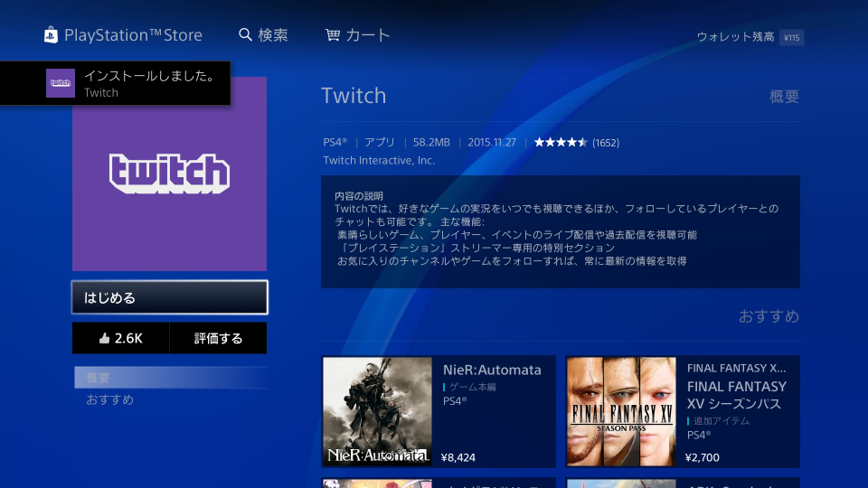Viewport: 868px width, 488px height.
Task: Click FINAL FANTASY XV シーズンパス title
Action: click(x=737, y=395)
